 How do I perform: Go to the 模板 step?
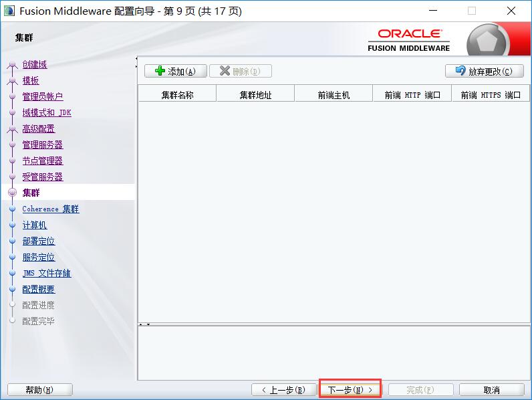31,80
